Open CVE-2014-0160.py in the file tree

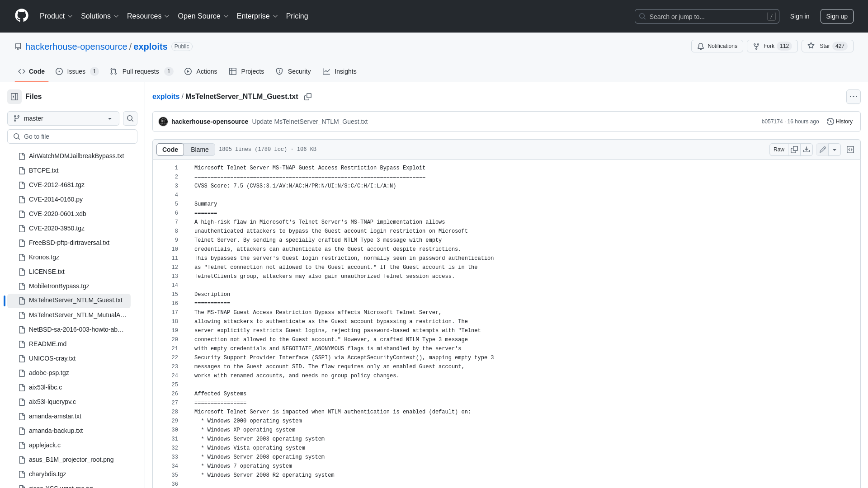click(56, 199)
